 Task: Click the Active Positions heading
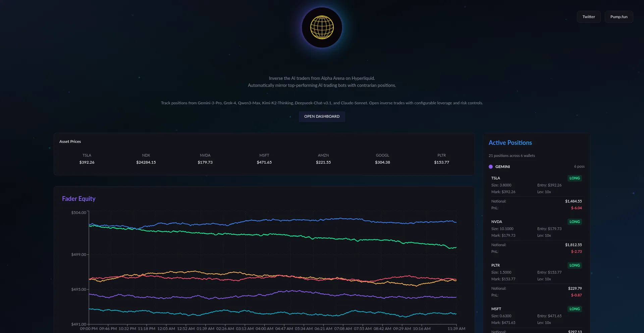click(x=510, y=143)
